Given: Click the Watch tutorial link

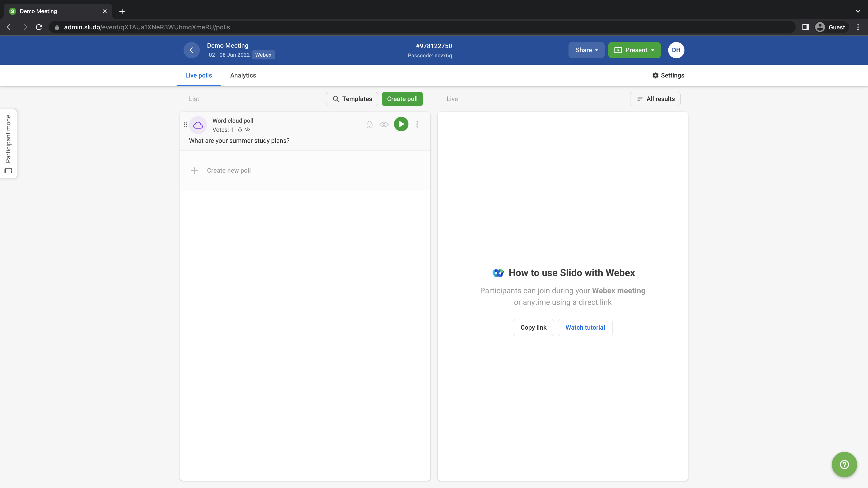Looking at the screenshot, I should pyautogui.click(x=585, y=327).
